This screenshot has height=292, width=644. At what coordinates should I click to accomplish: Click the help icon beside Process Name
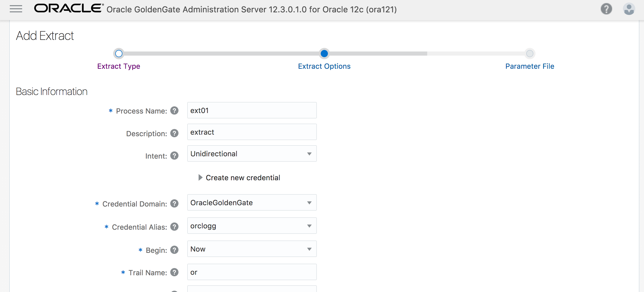pos(174,111)
